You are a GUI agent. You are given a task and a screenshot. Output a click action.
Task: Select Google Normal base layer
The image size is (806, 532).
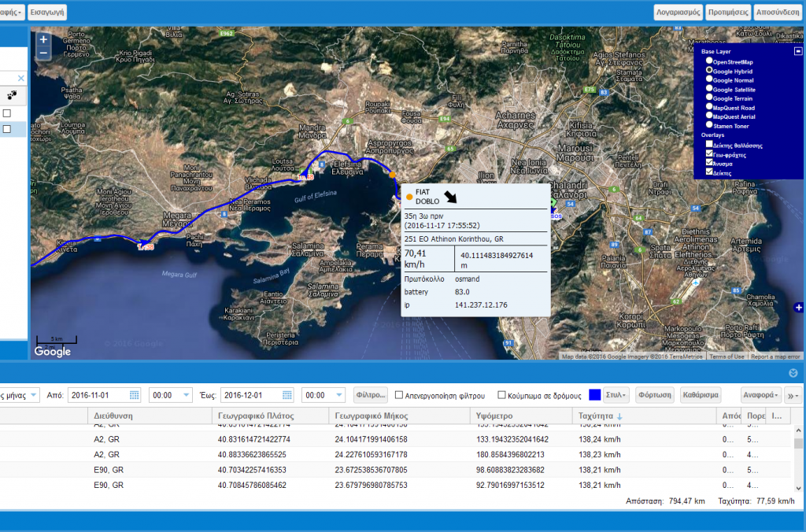(x=709, y=79)
